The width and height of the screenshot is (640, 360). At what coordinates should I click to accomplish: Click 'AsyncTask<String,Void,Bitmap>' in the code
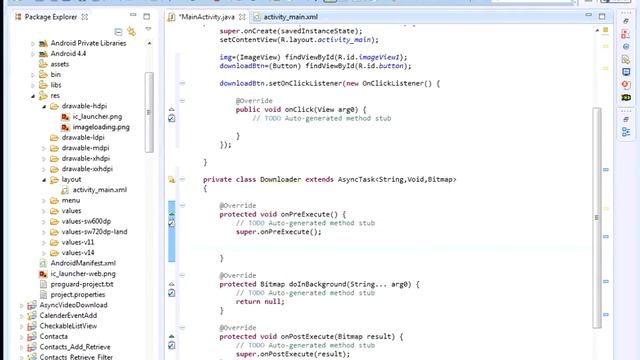point(397,180)
